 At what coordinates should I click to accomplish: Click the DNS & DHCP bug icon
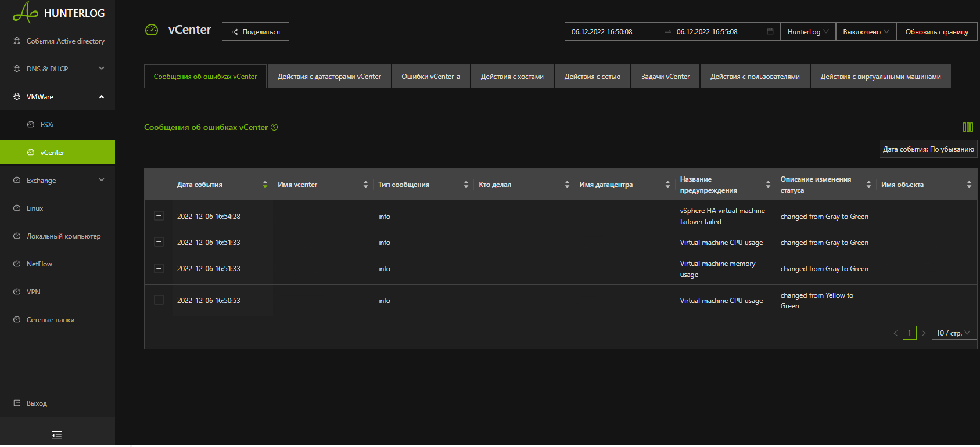point(17,69)
